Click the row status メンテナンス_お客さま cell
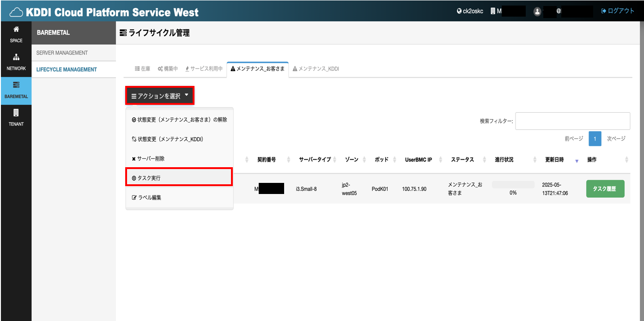644x321 pixels. coord(465,189)
